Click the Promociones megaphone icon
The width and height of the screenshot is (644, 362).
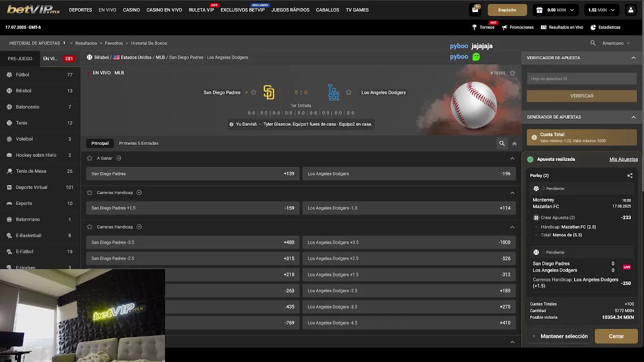[x=505, y=27]
